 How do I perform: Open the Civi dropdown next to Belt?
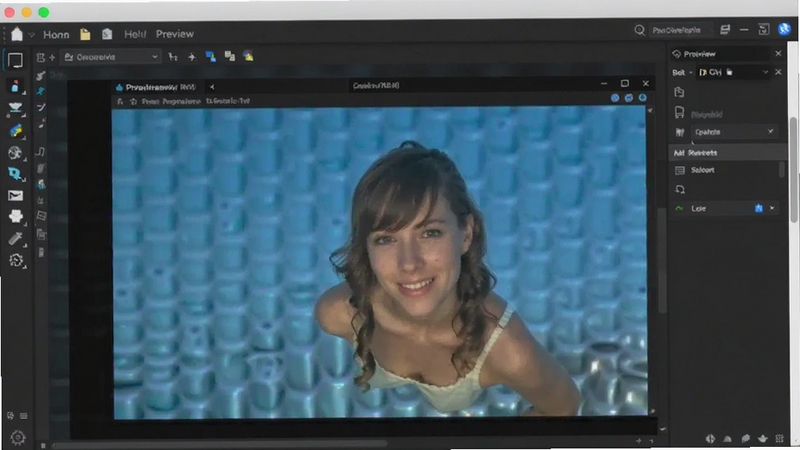point(733,72)
